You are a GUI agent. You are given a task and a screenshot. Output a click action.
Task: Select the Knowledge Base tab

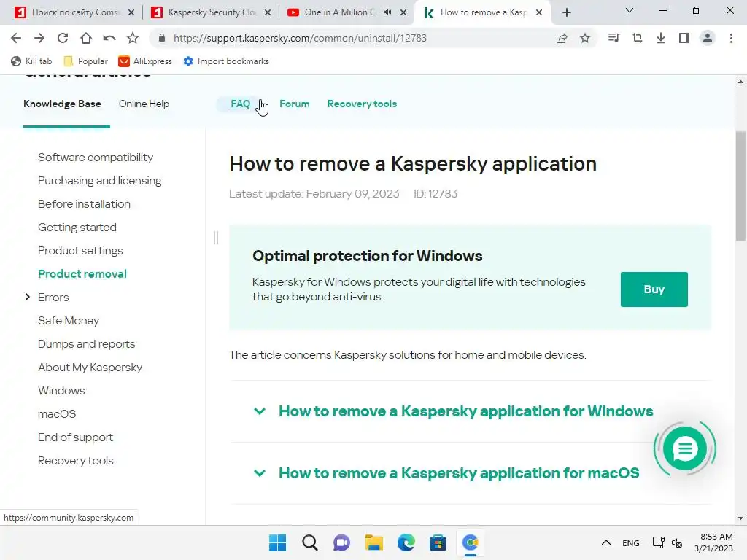click(62, 104)
